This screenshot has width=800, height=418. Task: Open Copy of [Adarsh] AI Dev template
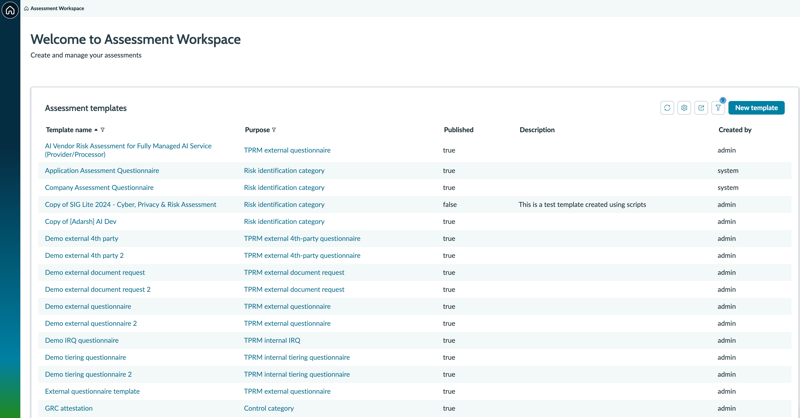81,222
